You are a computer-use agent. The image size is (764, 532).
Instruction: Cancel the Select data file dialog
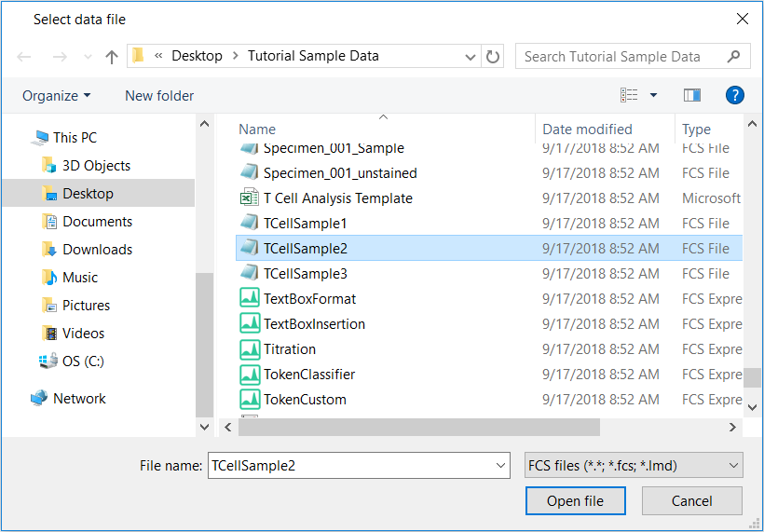coord(692,501)
